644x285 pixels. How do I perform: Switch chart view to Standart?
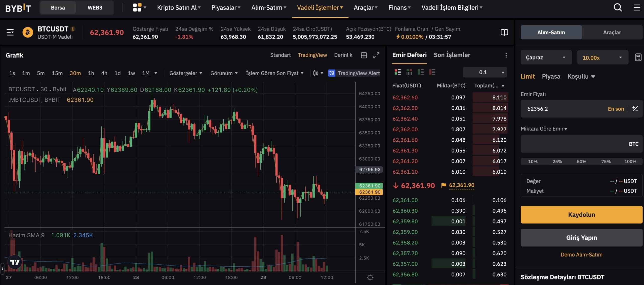(280, 55)
